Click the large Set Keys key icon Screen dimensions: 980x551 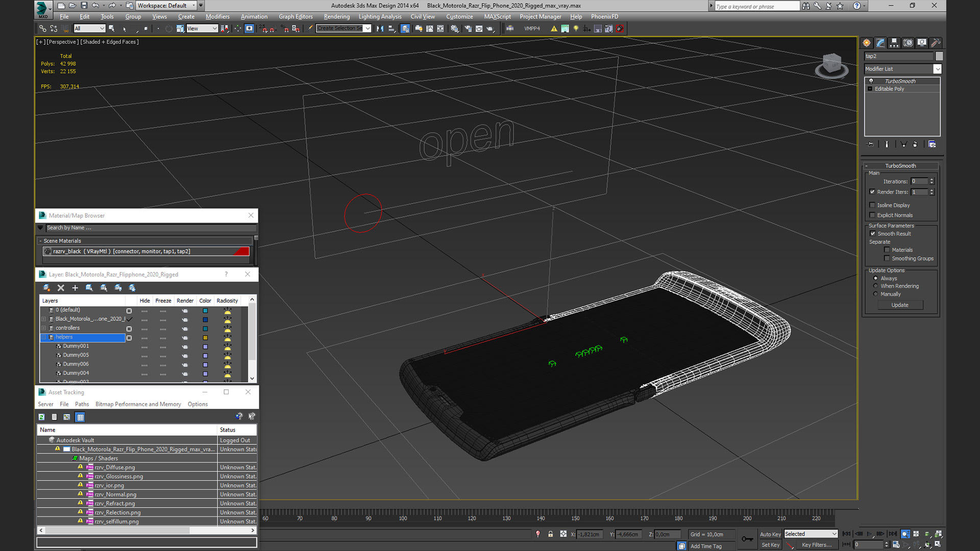[747, 539]
